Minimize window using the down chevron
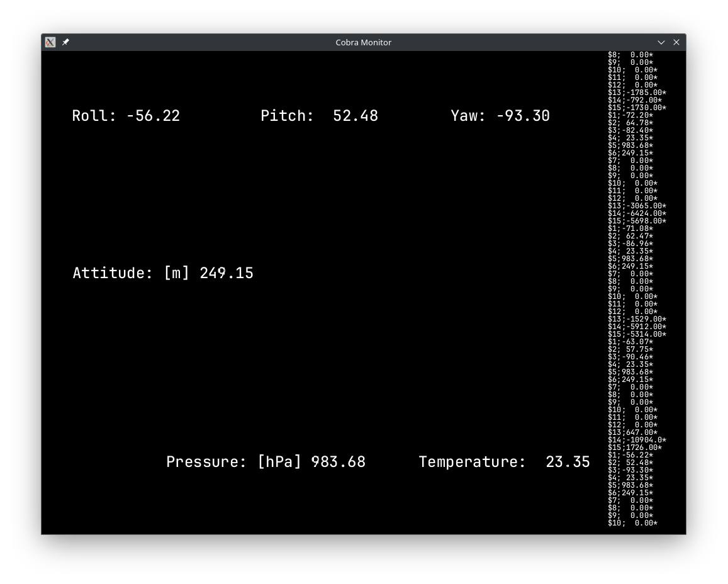 click(661, 42)
